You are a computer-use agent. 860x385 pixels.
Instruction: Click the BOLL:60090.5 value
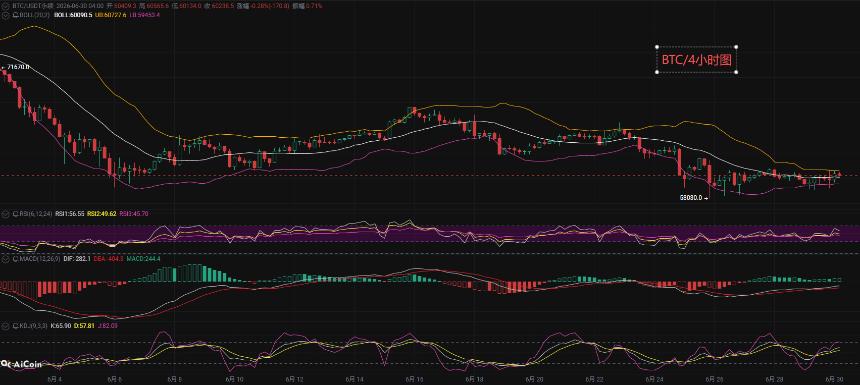tap(73, 15)
